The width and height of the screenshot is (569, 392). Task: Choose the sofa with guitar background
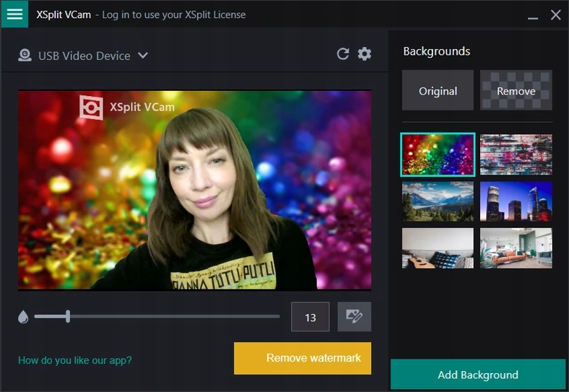coord(438,248)
